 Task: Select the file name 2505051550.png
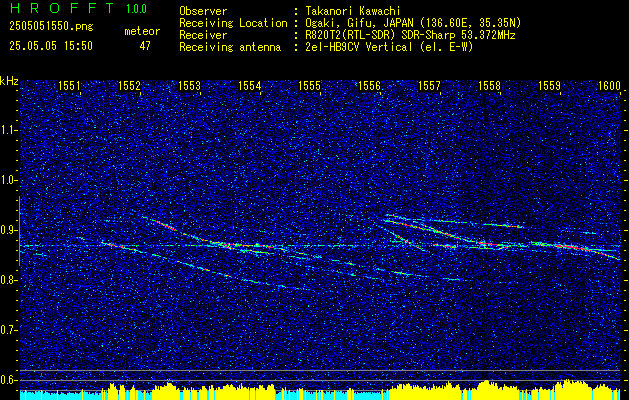51,27
